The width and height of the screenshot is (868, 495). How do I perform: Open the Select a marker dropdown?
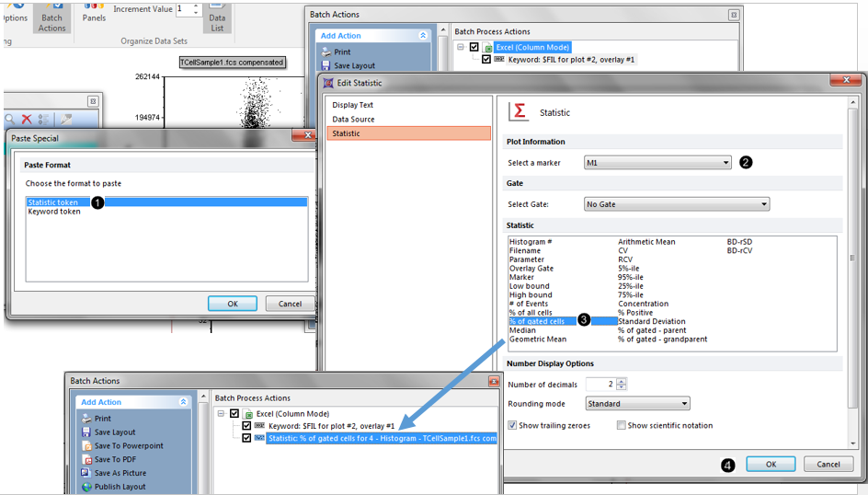(657, 163)
